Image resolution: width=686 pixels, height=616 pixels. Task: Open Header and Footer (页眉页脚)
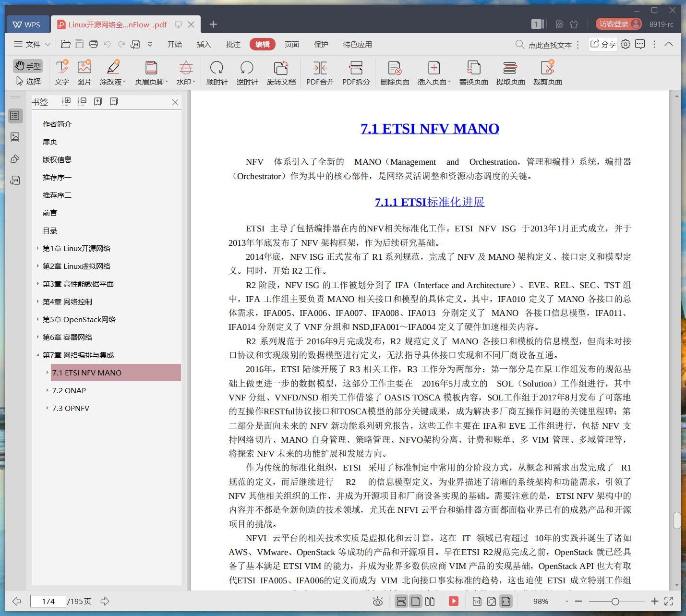151,73
